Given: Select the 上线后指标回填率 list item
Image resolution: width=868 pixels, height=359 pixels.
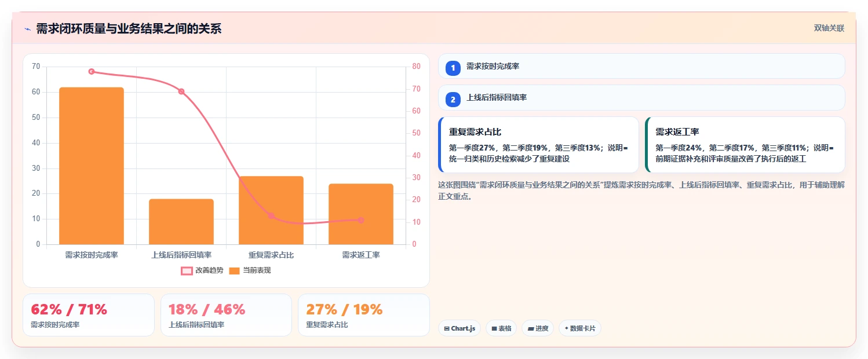Looking at the screenshot, I should pos(641,97).
